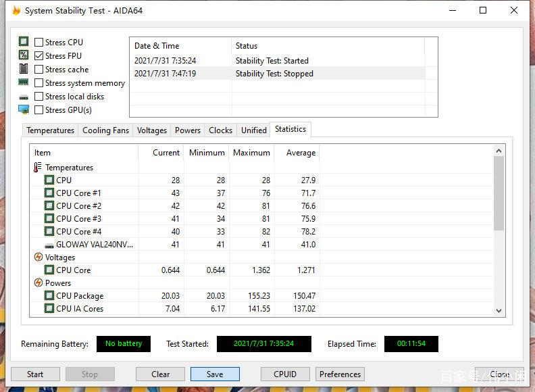Click the Temperatures thermometer icon

point(38,167)
